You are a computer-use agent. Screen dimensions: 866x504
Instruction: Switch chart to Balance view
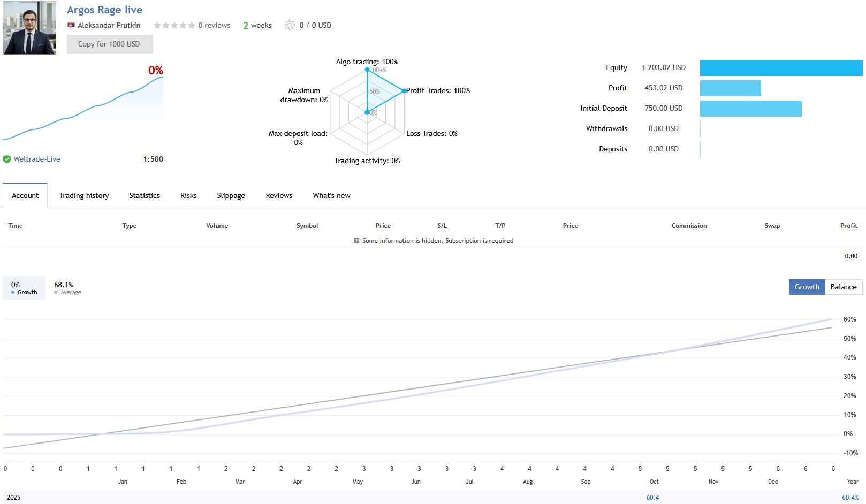[x=843, y=287]
